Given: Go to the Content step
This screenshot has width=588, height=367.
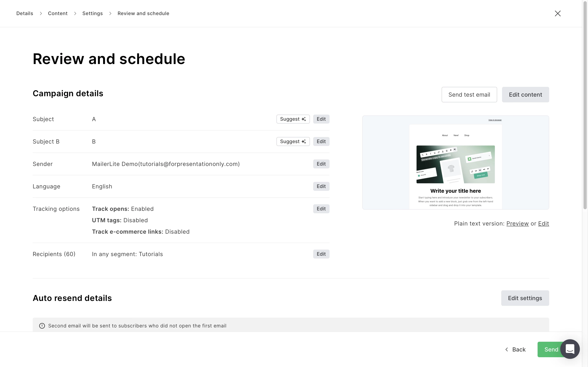Looking at the screenshot, I should pyautogui.click(x=58, y=13).
